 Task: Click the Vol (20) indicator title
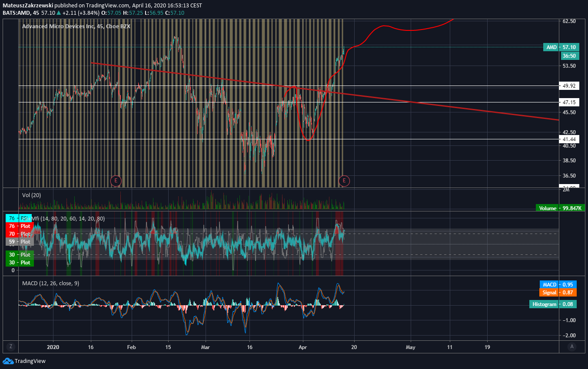[x=31, y=195]
